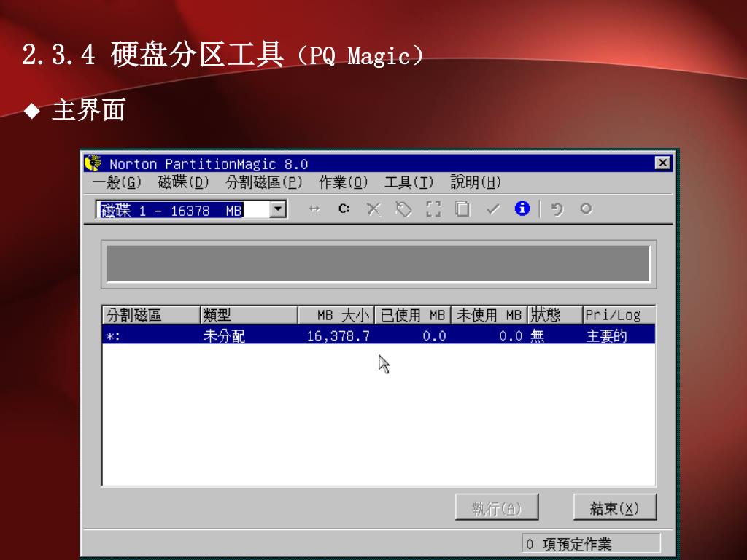Click the undo last change icon
747x560 pixels.
pos(557,209)
